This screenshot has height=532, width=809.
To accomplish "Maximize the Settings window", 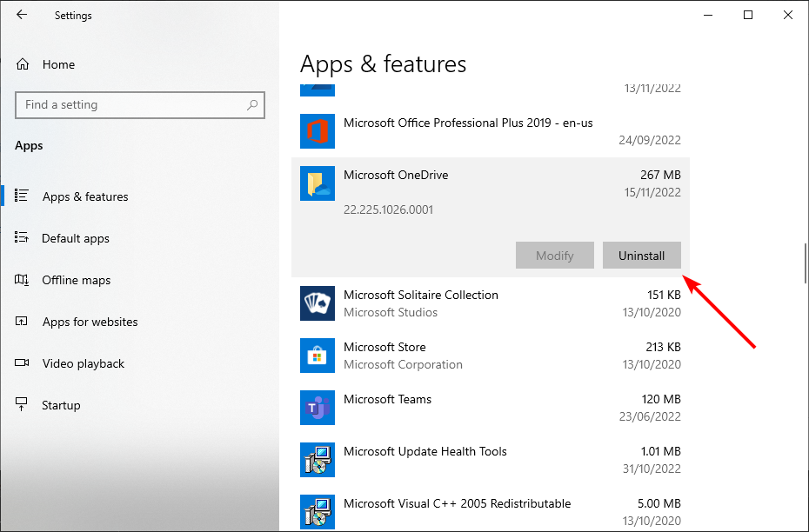I will click(748, 15).
